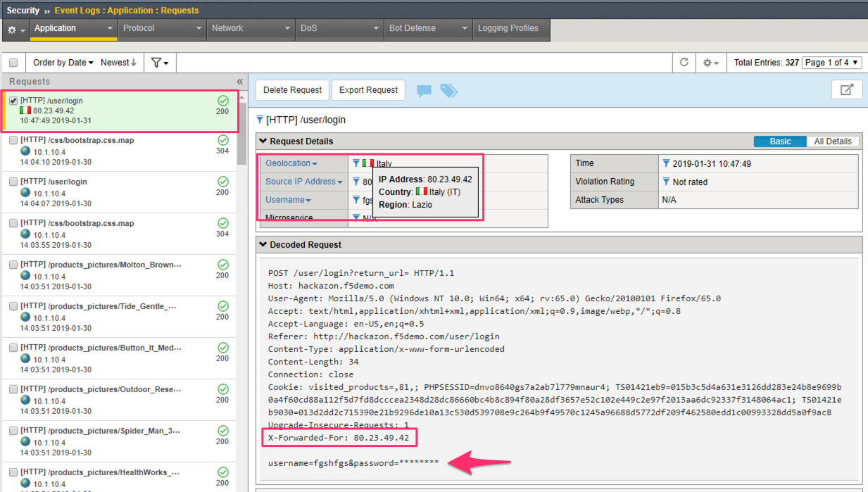Screen dimensions: 868x492
Task: Click the refresh icon in list toolbar
Action: coord(684,62)
